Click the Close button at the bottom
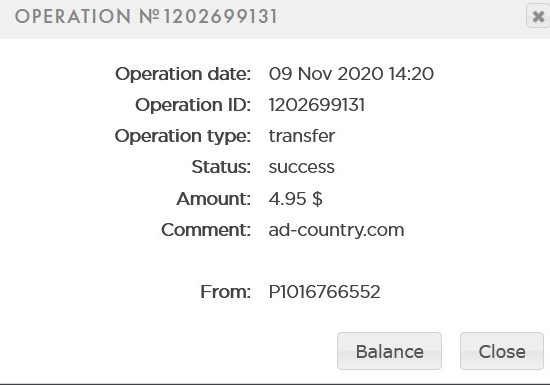 coord(502,351)
